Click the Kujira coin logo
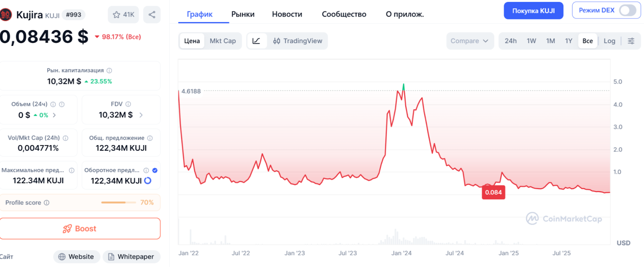Viewport: 644px width, 267px height. tap(6, 15)
